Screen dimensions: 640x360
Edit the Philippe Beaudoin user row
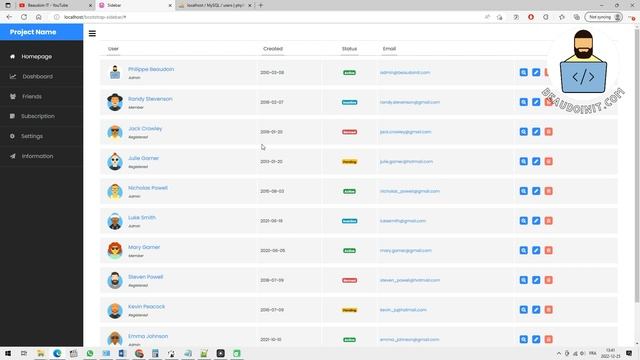[x=536, y=72]
